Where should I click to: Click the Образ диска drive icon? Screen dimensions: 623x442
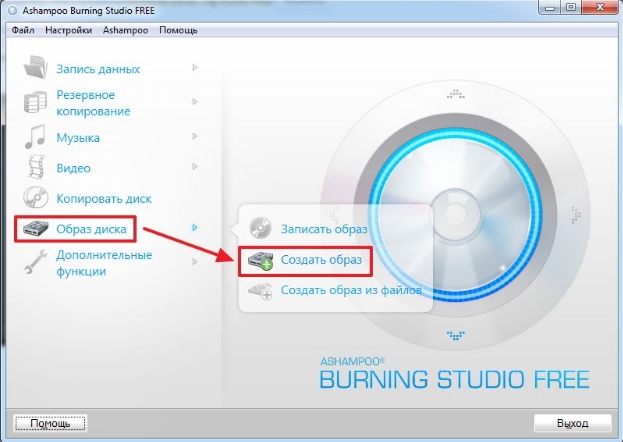(x=36, y=229)
